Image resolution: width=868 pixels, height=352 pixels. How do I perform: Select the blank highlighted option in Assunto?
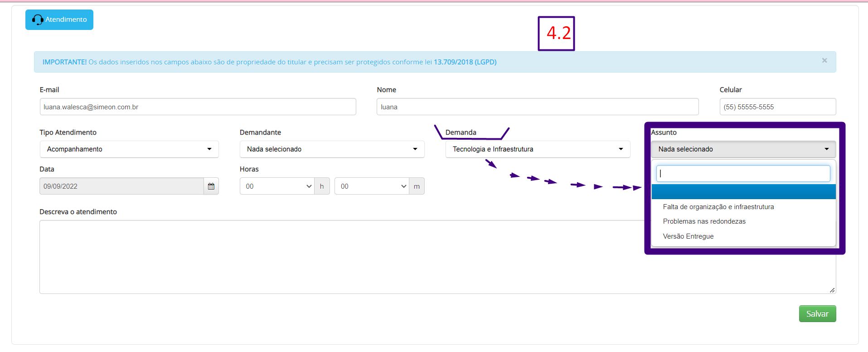tap(743, 192)
